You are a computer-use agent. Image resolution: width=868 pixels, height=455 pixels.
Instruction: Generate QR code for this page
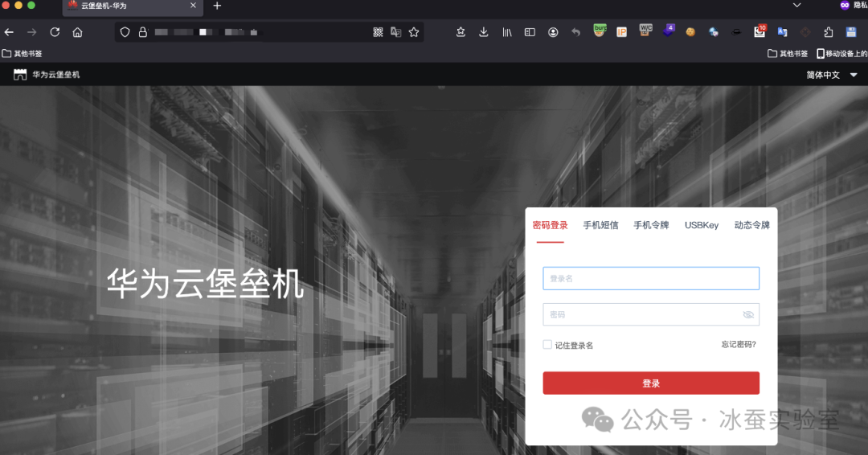click(378, 32)
